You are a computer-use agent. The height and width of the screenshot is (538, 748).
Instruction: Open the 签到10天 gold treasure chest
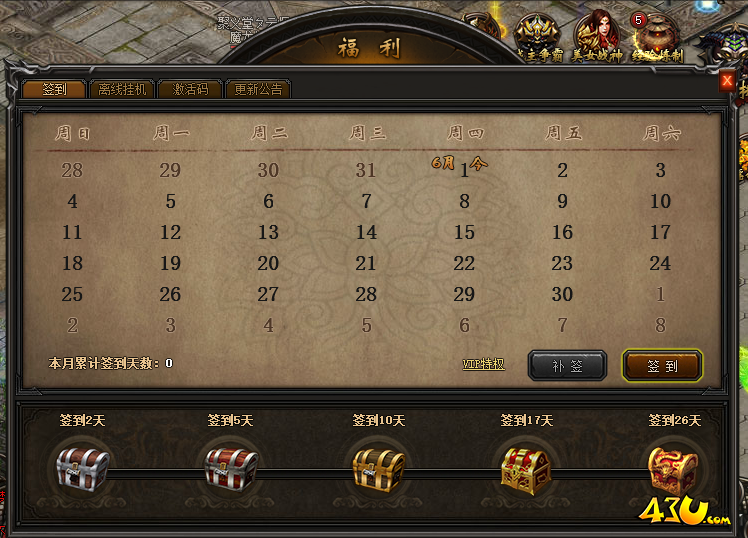(379, 470)
